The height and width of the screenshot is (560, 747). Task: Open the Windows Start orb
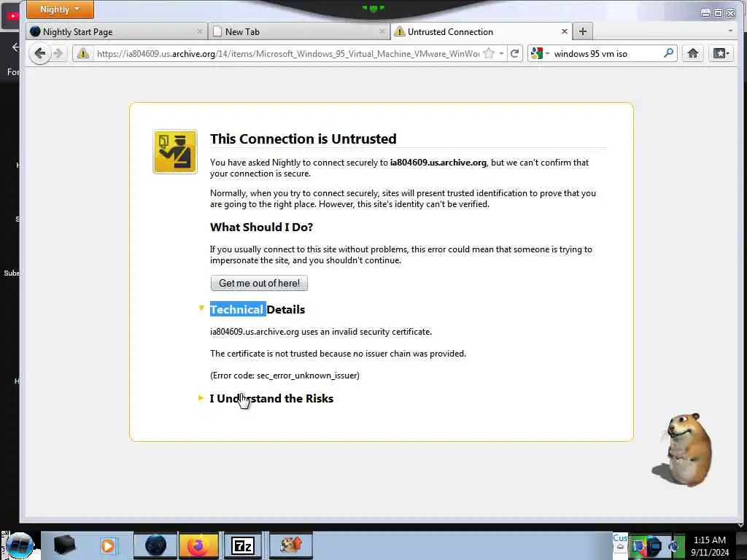pyautogui.click(x=20, y=545)
